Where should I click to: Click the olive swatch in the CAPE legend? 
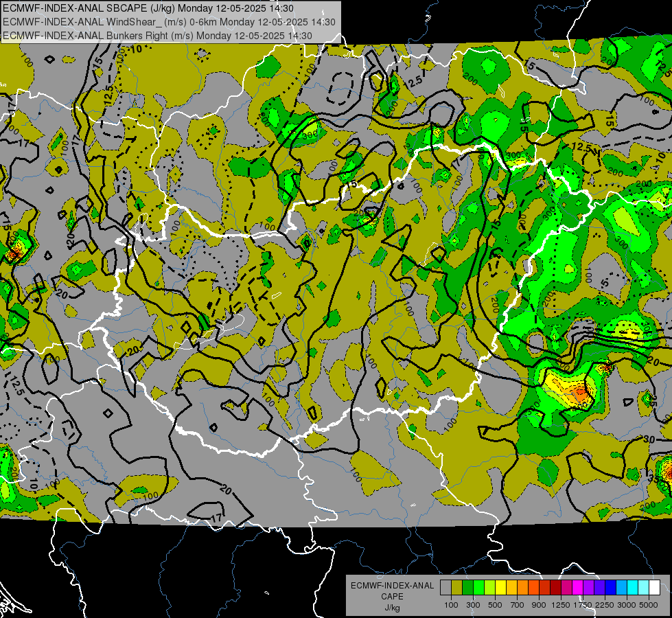click(457, 587)
